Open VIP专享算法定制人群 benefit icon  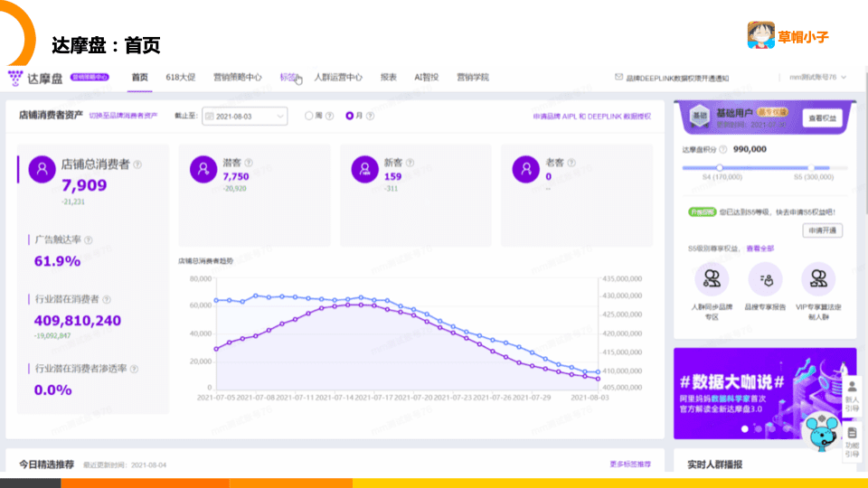(x=818, y=279)
